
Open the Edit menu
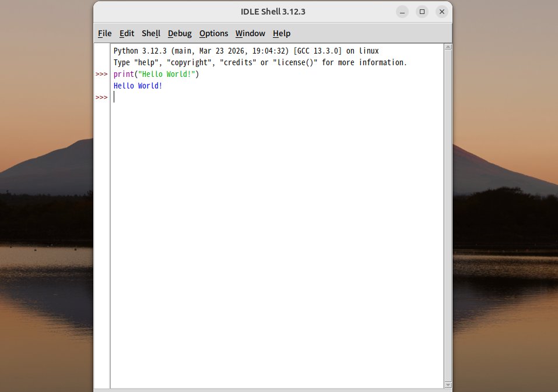127,33
